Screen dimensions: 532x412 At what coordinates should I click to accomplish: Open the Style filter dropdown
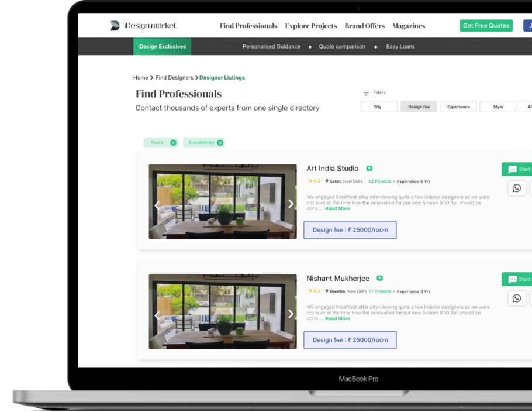(x=498, y=107)
